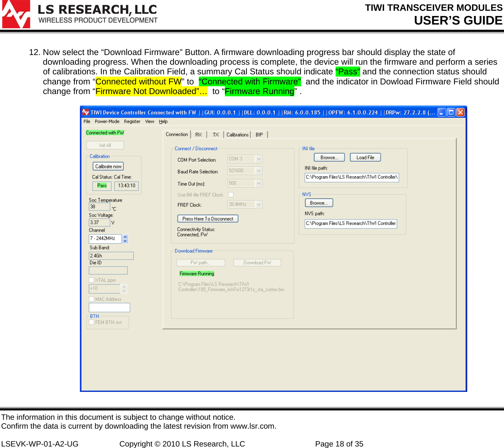This screenshot has height=448, width=504.
Task: Click the Calibrate now button
Action: click(108, 167)
